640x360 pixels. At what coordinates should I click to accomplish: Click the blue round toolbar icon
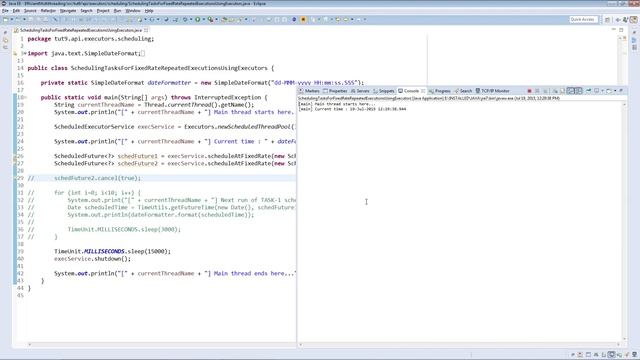tap(294, 19)
